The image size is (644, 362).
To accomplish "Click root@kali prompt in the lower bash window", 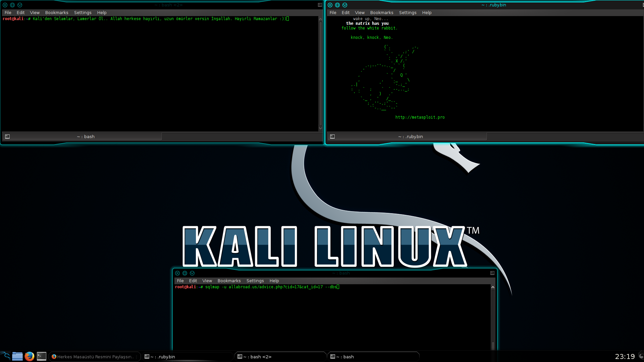I will pos(189,287).
